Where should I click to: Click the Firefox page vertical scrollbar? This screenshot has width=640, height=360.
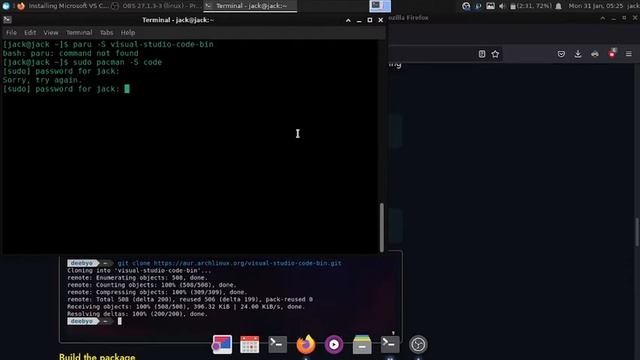pyautogui.click(x=637, y=232)
